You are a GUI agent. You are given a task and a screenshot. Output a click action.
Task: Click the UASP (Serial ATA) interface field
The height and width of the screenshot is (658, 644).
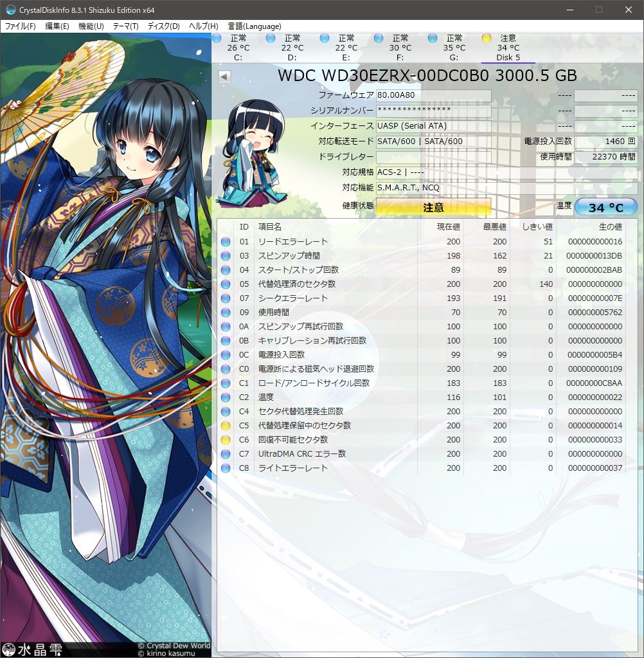(x=434, y=126)
